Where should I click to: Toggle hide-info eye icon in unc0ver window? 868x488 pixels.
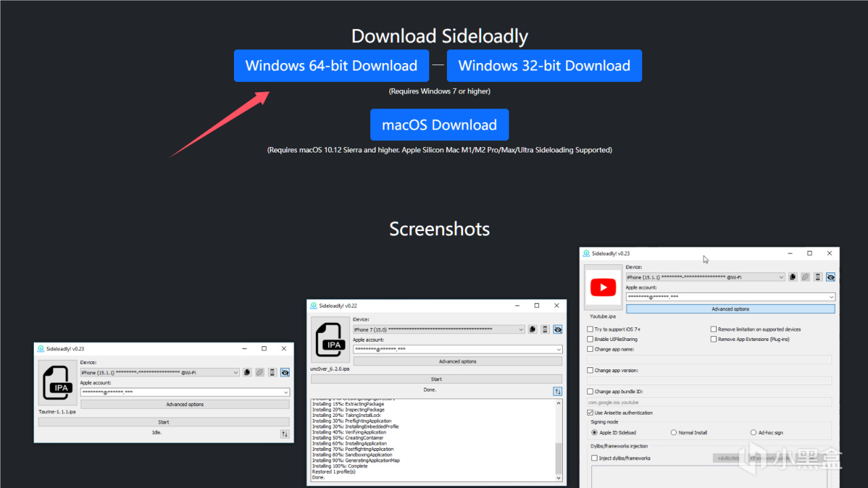pyautogui.click(x=557, y=329)
